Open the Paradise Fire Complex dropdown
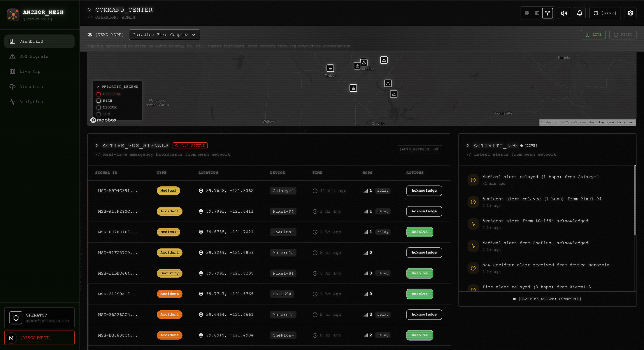644x350 pixels. (x=164, y=35)
